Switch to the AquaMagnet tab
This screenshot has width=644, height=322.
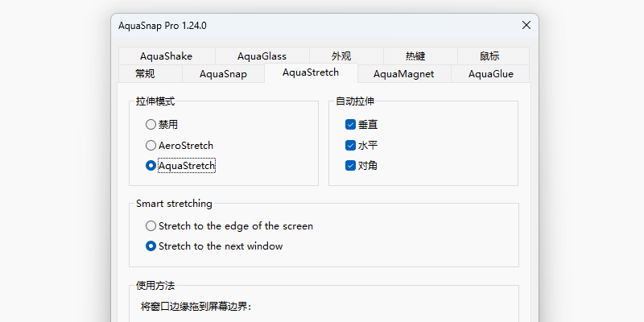coord(403,74)
